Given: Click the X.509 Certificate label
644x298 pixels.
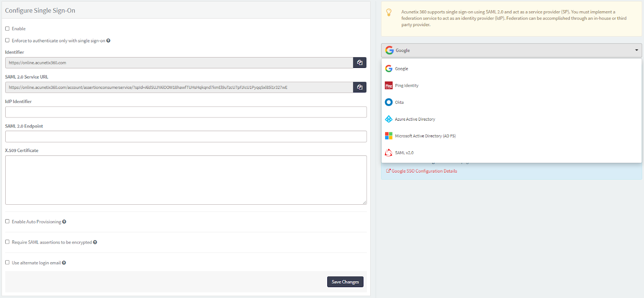Looking at the screenshot, I should 22,150.
